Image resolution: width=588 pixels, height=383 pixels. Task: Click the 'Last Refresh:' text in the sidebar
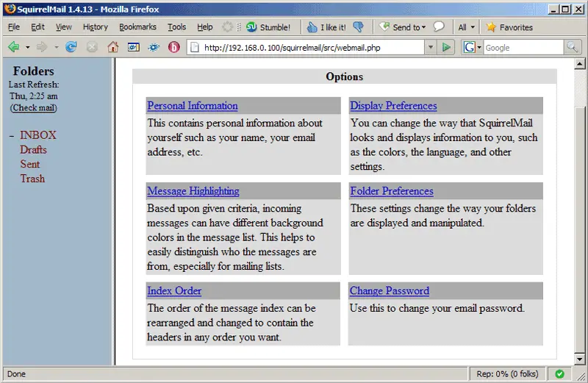tap(34, 85)
